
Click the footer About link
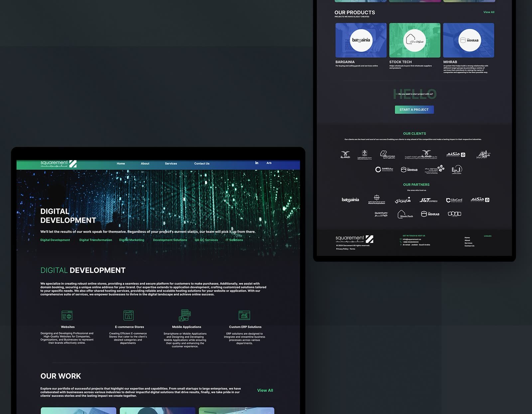pos(467,240)
